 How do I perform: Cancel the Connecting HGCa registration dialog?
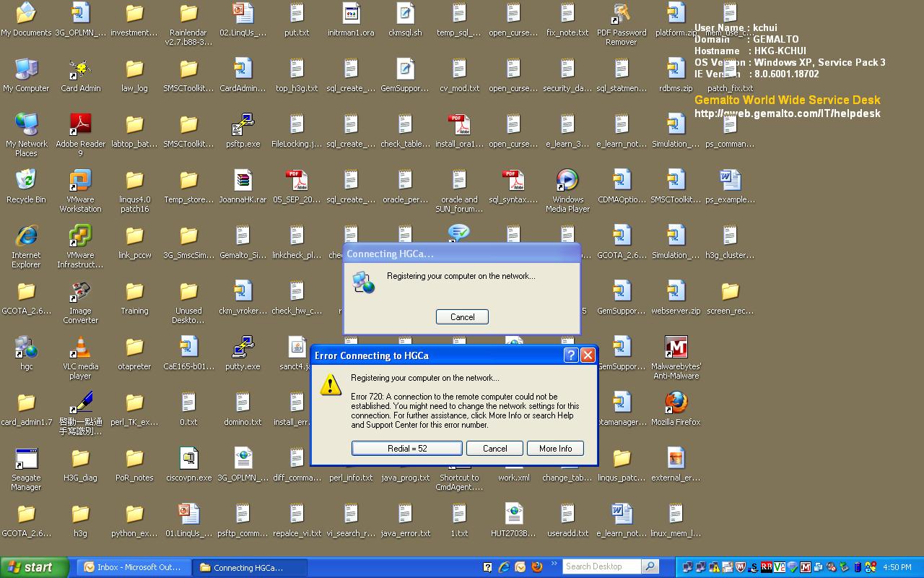coord(462,317)
